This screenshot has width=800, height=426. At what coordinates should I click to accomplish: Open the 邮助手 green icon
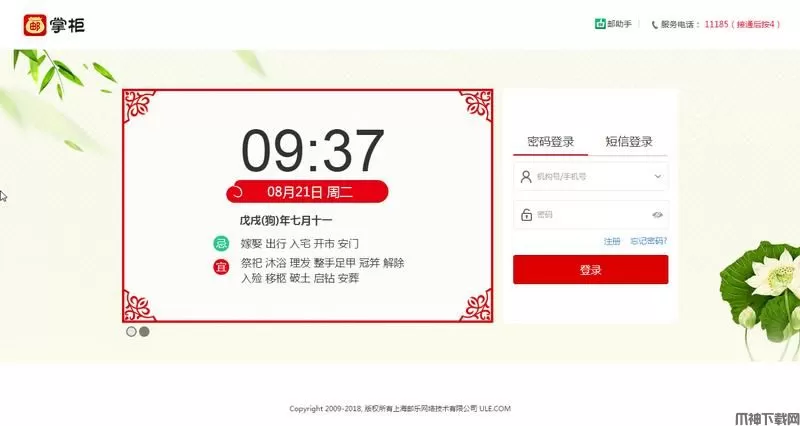click(600, 24)
